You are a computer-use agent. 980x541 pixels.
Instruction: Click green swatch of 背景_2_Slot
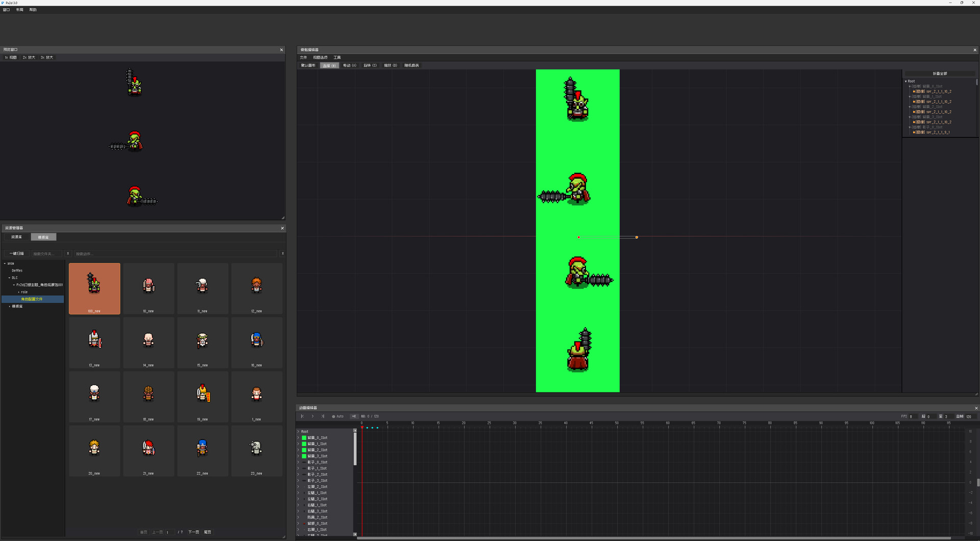304,450
